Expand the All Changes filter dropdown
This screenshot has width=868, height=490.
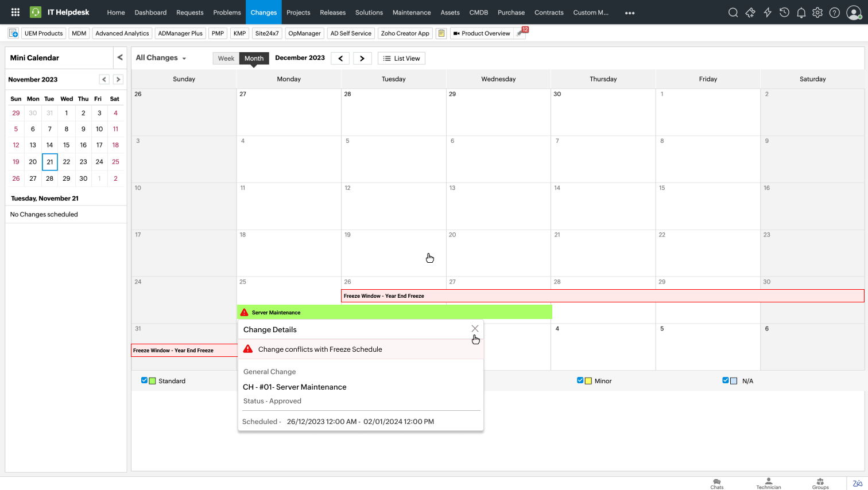pos(161,58)
